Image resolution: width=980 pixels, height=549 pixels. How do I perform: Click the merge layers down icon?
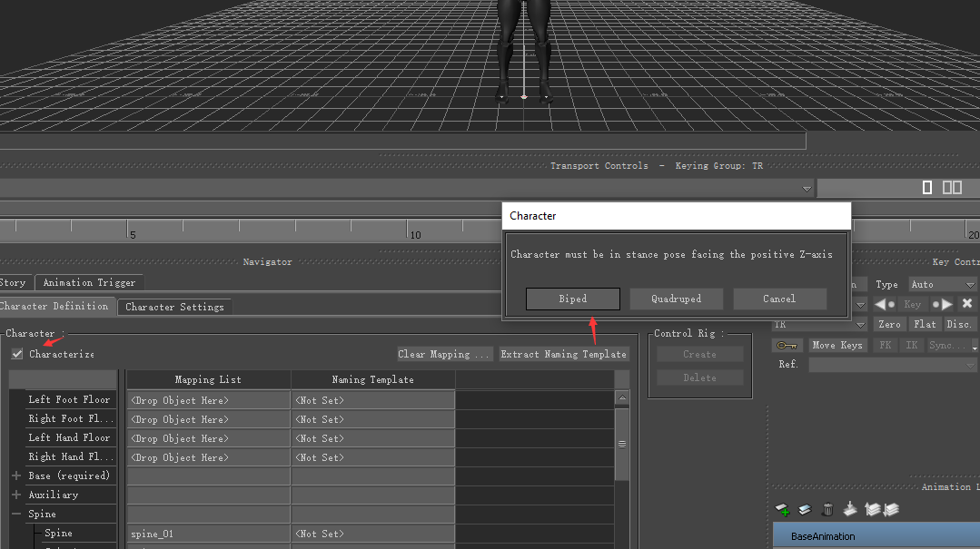click(850, 510)
